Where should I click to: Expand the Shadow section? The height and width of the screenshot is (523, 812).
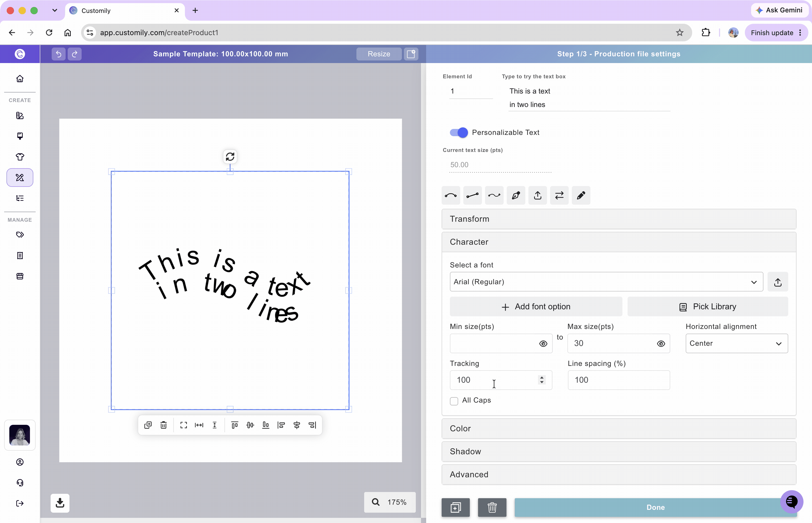point(619,452)
